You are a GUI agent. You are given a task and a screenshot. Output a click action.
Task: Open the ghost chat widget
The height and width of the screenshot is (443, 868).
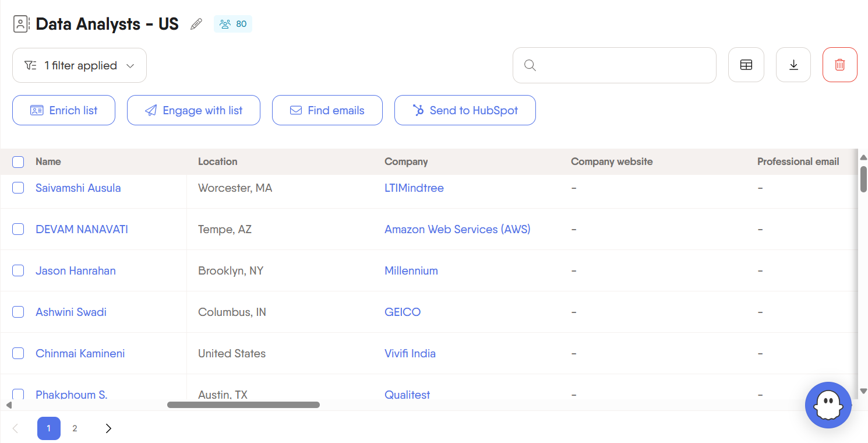(x=828, y=405)
